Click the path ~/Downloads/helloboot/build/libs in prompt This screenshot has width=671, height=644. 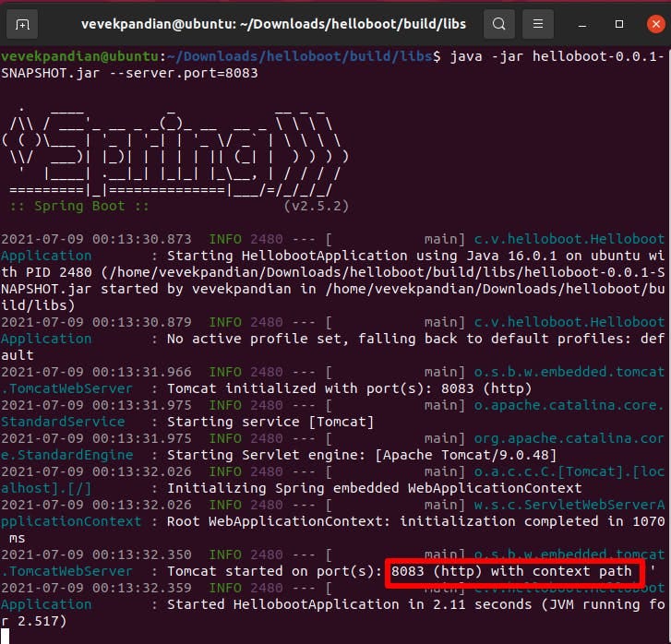click(x=299, y=56)
